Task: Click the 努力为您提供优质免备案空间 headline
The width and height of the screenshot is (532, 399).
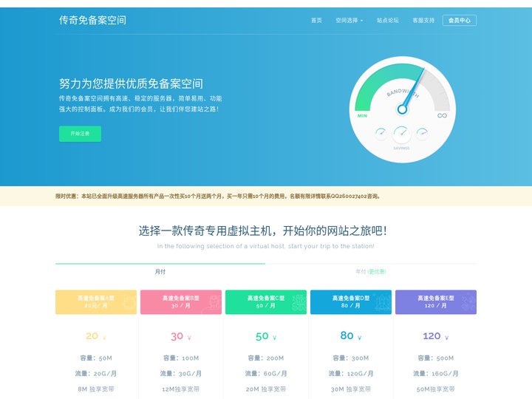Action: tap(131, 83)
